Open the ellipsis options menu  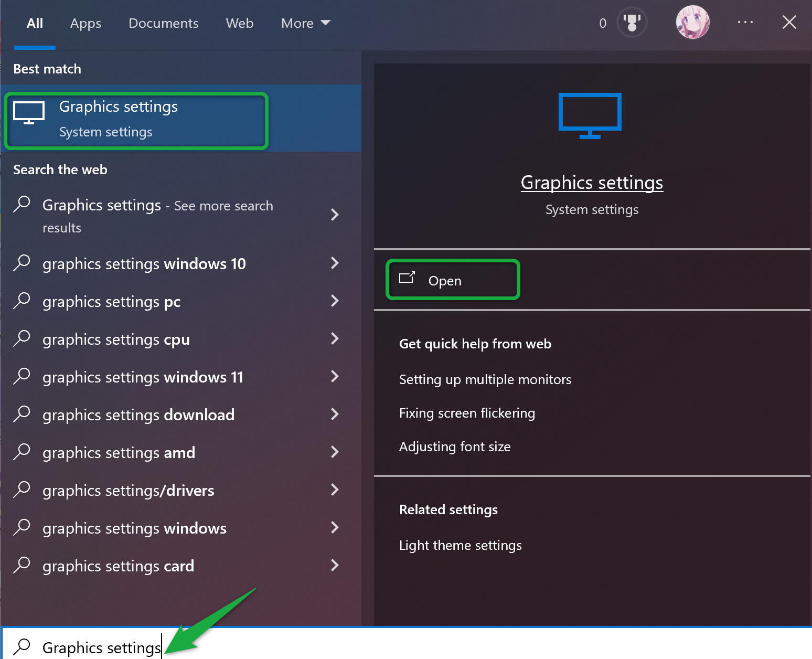click(745, 22)
